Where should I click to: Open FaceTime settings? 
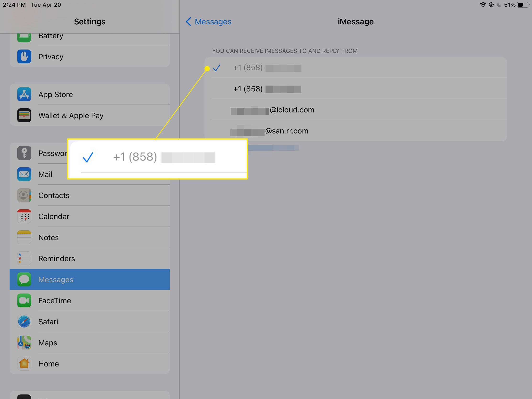point(90,300)
